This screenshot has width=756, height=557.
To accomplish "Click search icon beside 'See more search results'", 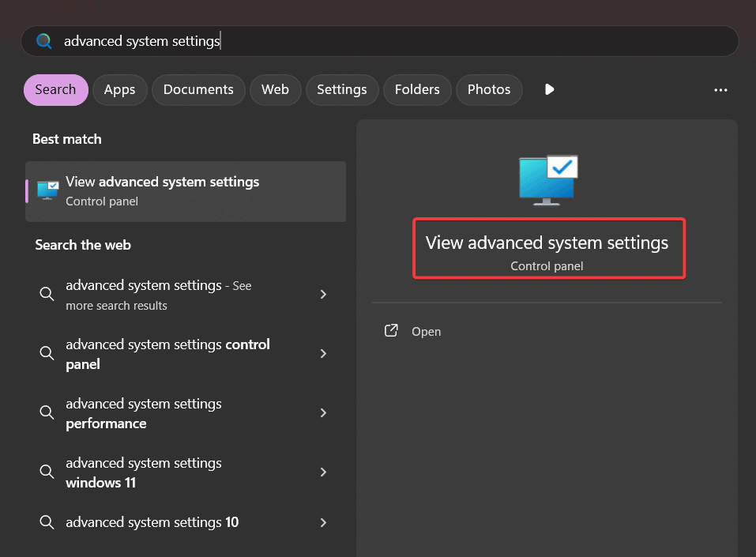I will 47,294.
